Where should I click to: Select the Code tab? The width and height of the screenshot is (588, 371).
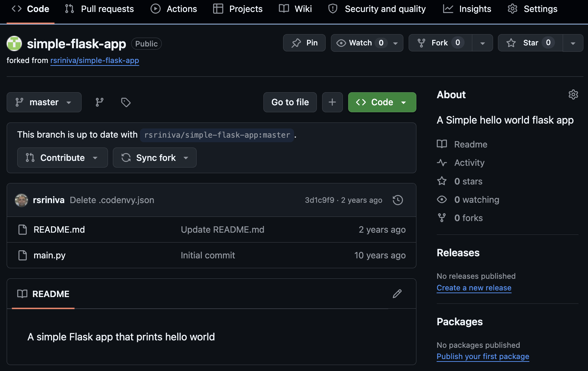pyautogui.click(x=31, y=9)
